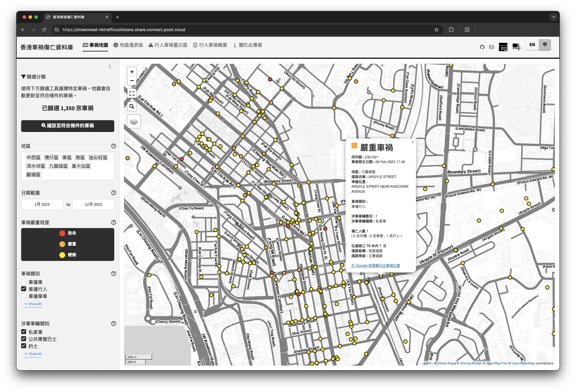
Task: Enable the 車撞車 collision type checkbox
Action: tap(24, 282)
